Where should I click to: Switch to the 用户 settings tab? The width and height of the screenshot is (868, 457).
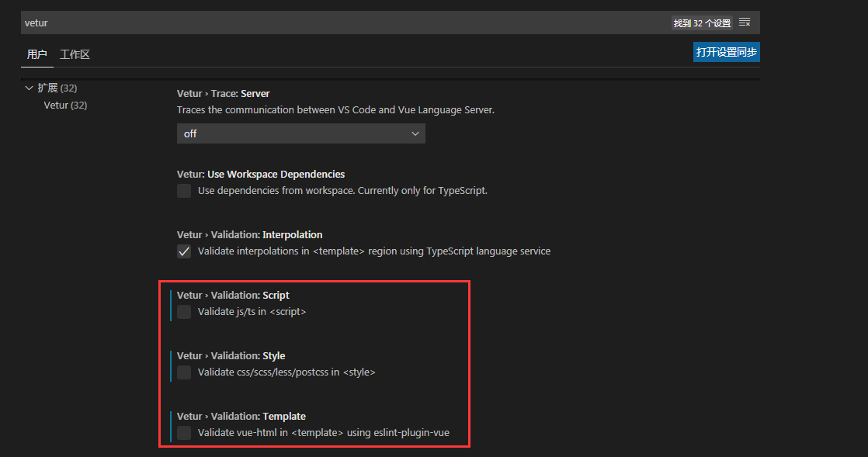pos(36,54)
